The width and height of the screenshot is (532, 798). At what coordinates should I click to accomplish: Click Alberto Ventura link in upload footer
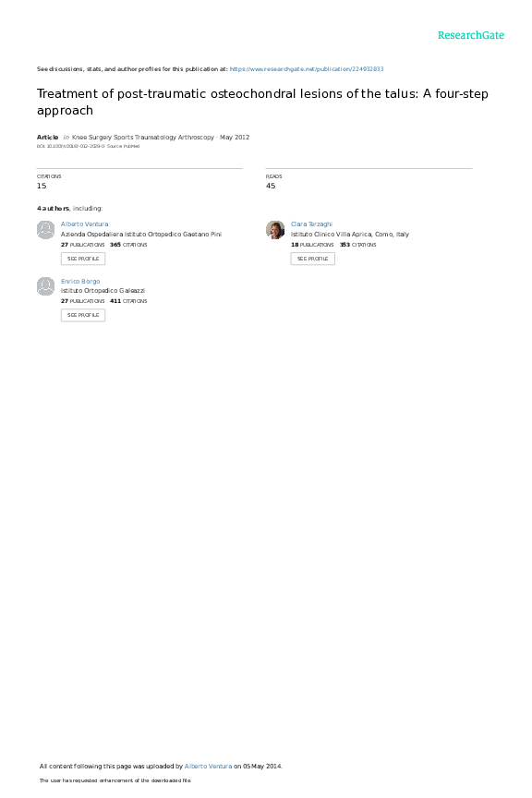point(208,766)
